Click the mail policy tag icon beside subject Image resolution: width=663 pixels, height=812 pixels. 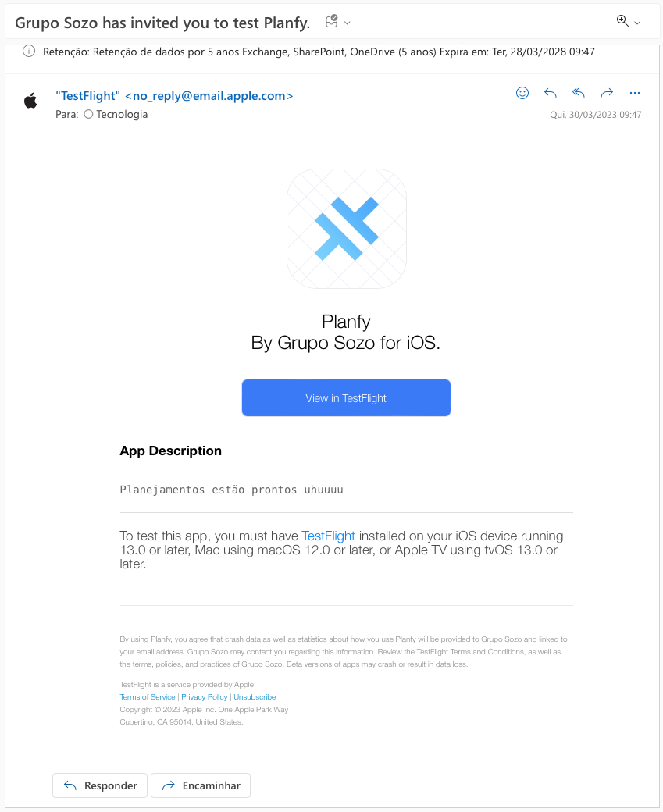tap(331, 21)
